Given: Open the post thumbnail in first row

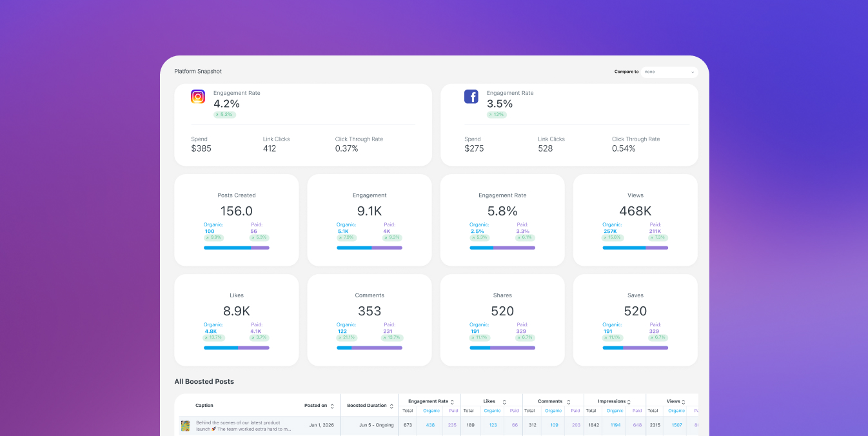Looking at the screenshot, I should point(185,426).
